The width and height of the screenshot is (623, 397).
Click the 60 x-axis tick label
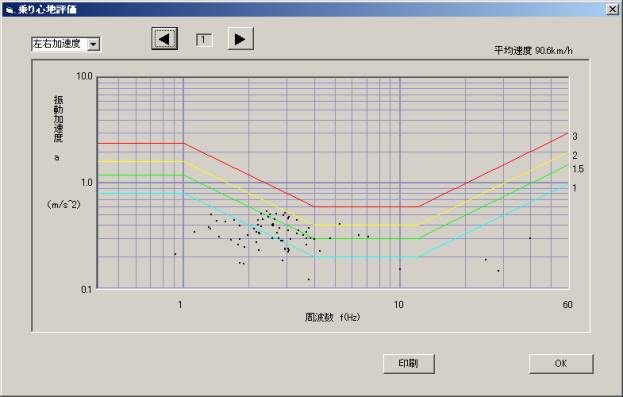pos(567,304)
